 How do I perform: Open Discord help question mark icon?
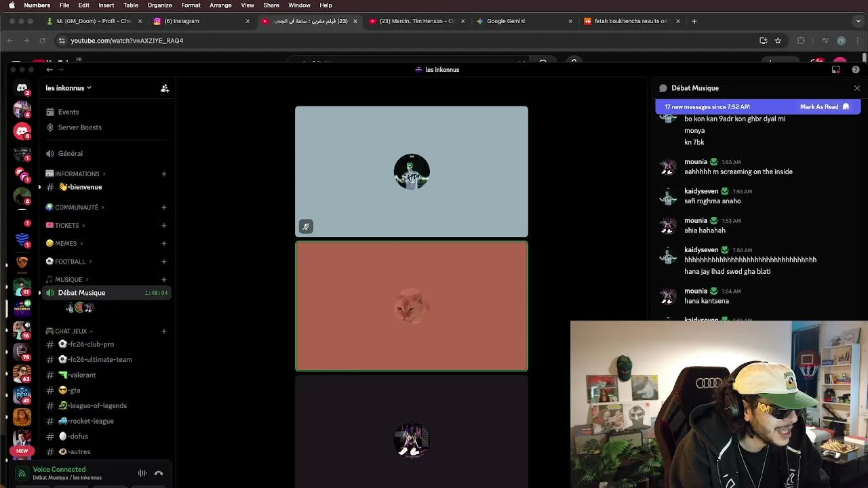[x=856, y=70]
